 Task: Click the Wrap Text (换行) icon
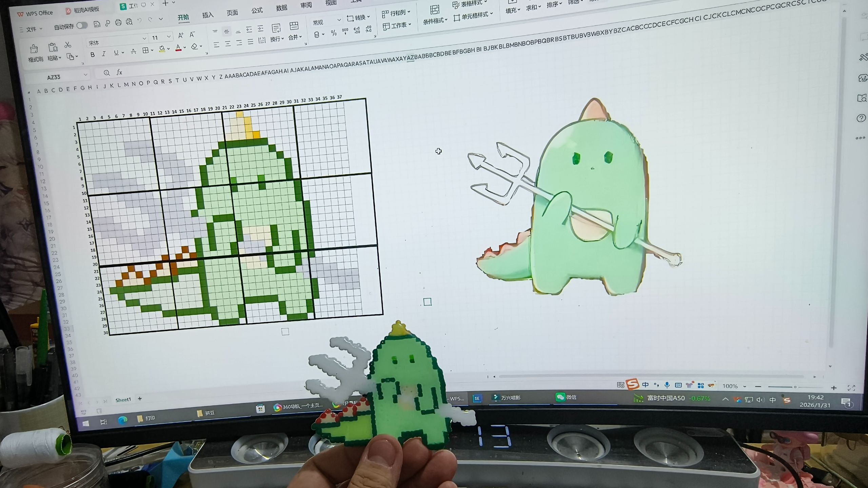pos(276,28)
